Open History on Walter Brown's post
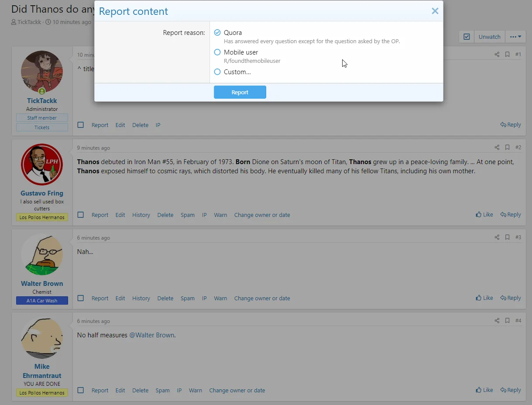Viewport: 532px width, 405px height. tap(141, 299)
